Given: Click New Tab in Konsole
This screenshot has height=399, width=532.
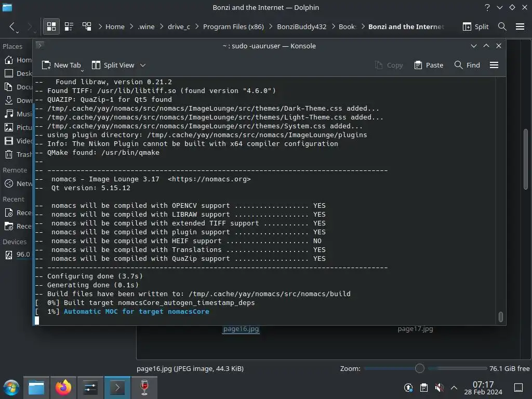Looking at the screenshot, I should pyautogui.click(x=61, y=65).
